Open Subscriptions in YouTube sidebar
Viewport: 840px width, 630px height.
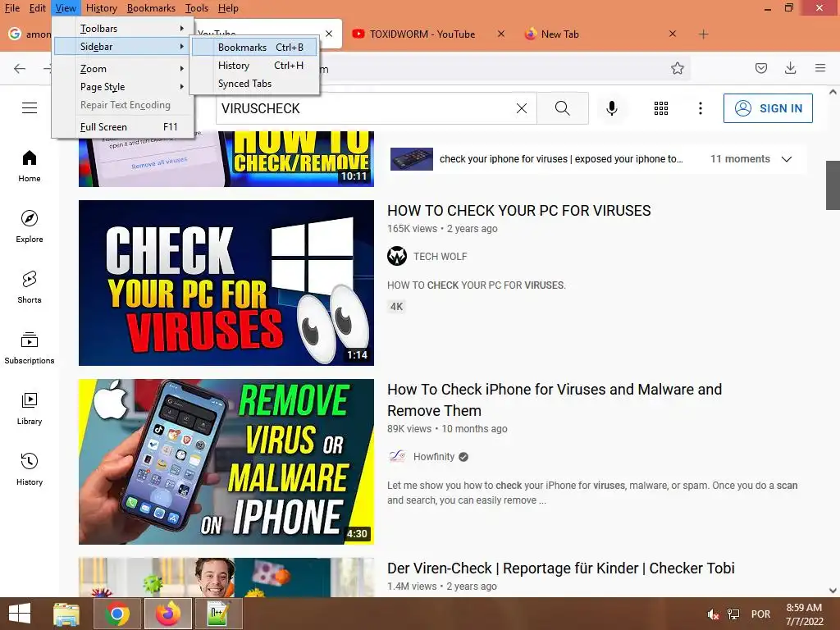click(30, 348)
